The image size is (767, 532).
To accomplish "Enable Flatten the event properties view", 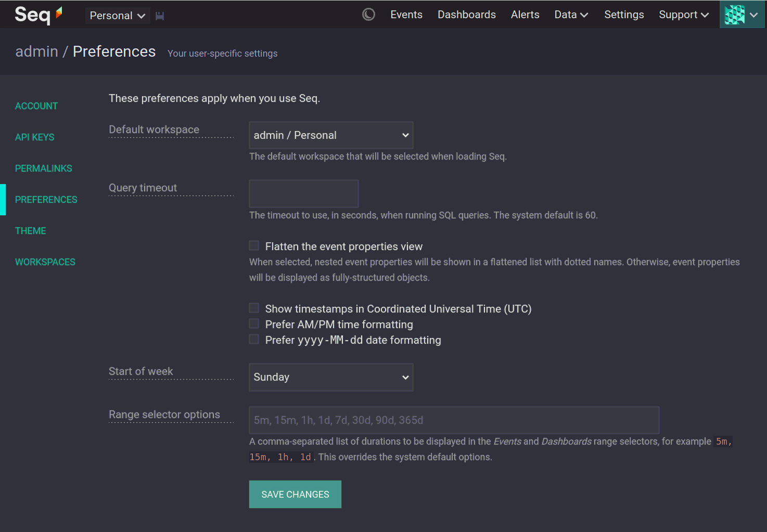I will pos(254,246).
